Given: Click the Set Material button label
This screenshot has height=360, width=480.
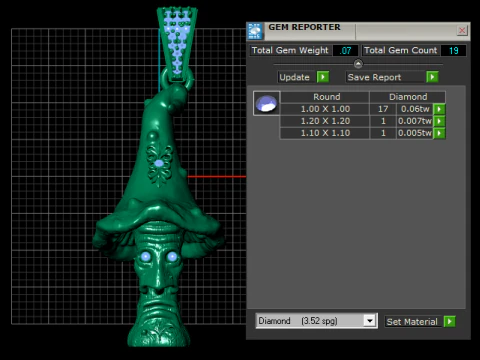Looking at the screenshot, I should [x=412, y=322].
